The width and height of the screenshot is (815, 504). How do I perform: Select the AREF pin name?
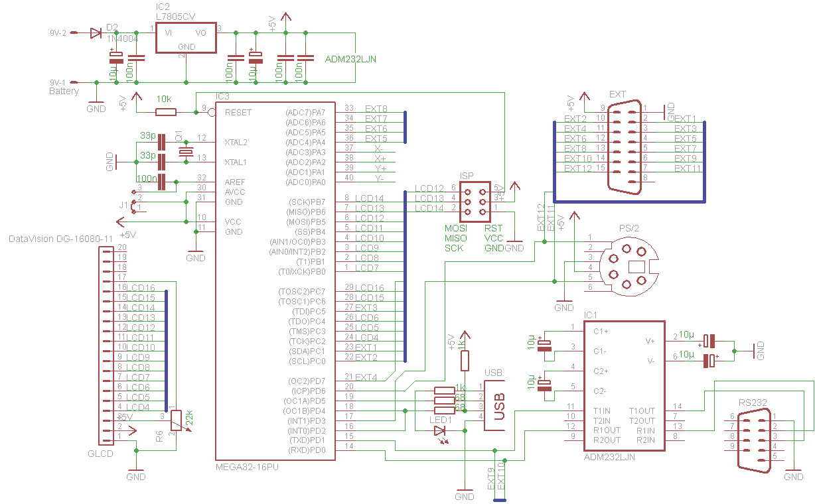(x=235, y=182)
